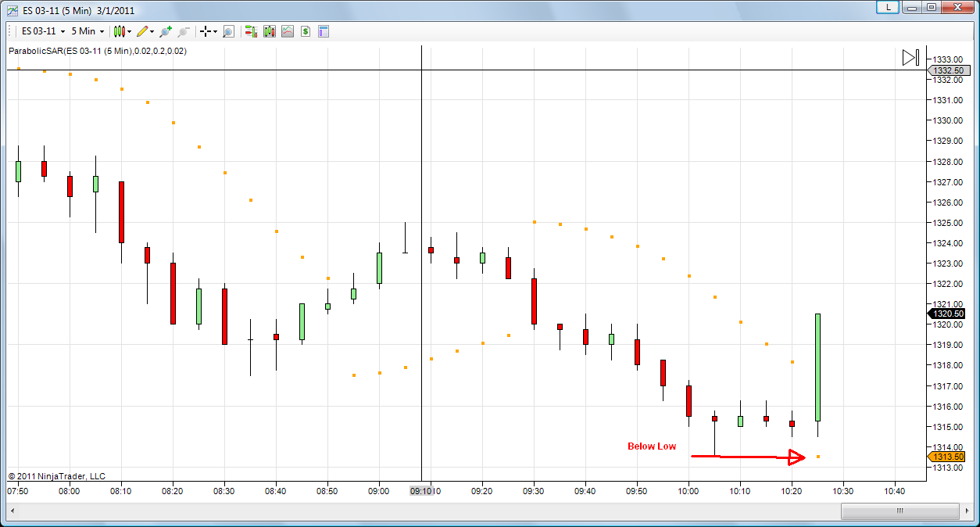Screen dimensions: 980x527
Task: Open the ES 03-11 instrument dropdown
Action: [x=43, y=31]
